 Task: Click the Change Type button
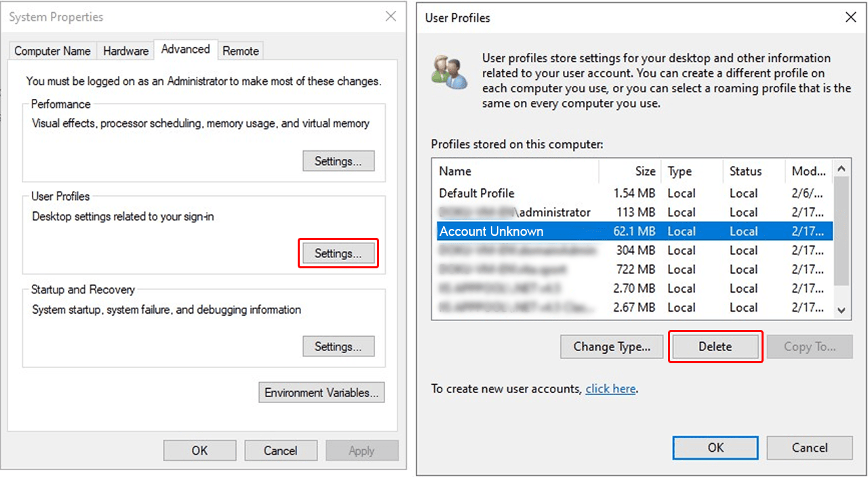tap(612, 346)
